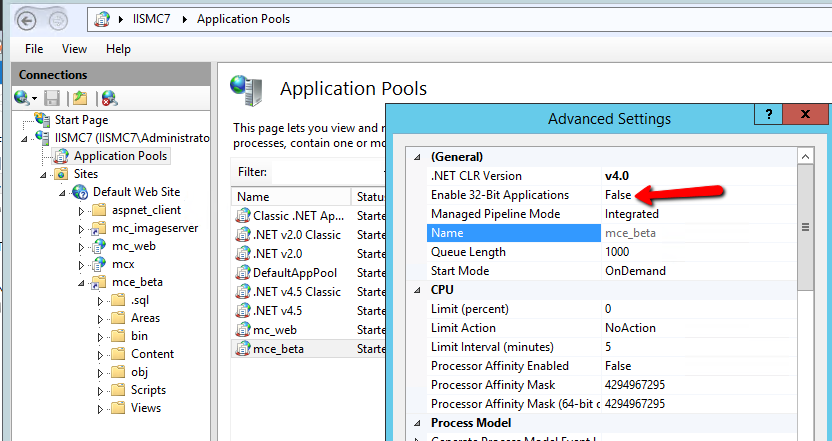Screen dimensions: 832x441
Task: Click the Managed Pipeline Mode Integrated value
Action: click(x=631, y=214)
